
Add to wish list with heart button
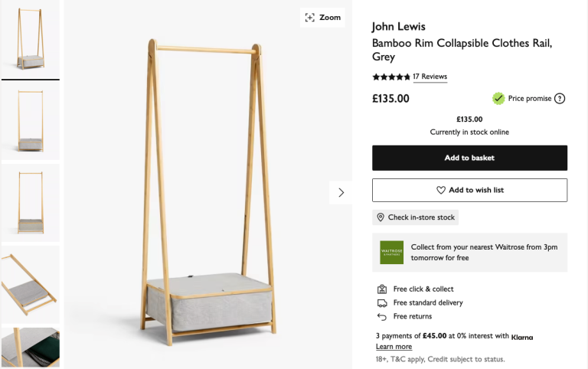click(469, 190)
